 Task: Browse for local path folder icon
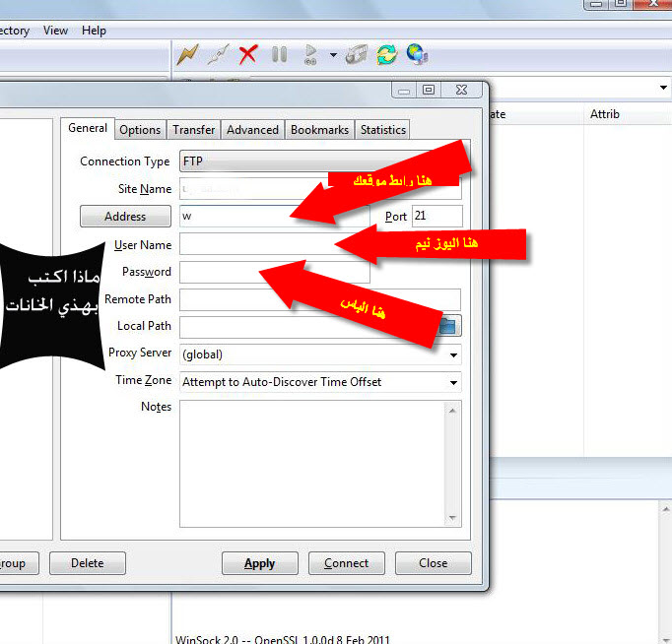[449, 326]
